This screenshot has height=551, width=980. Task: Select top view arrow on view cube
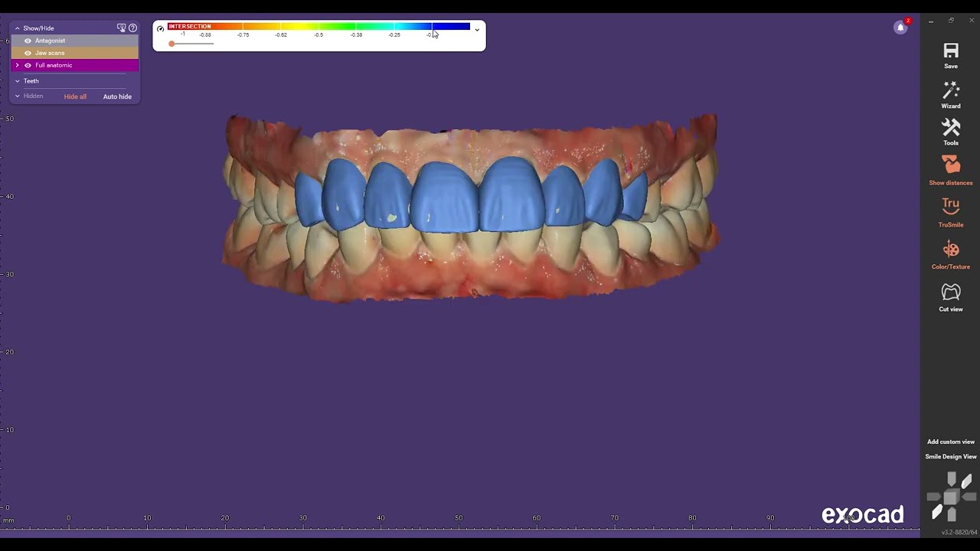click(x=951, y=479)
